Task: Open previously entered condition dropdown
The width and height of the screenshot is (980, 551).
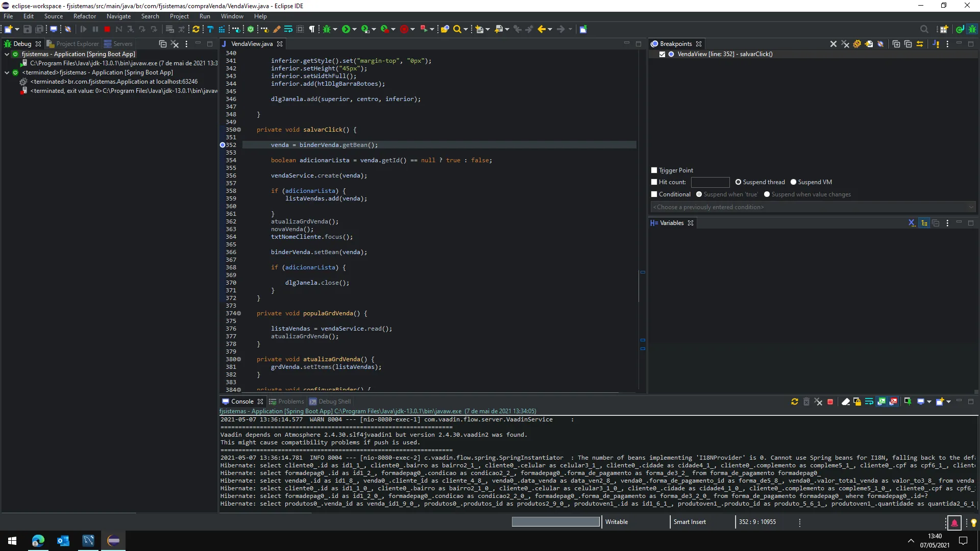Action: pos(971,207)
